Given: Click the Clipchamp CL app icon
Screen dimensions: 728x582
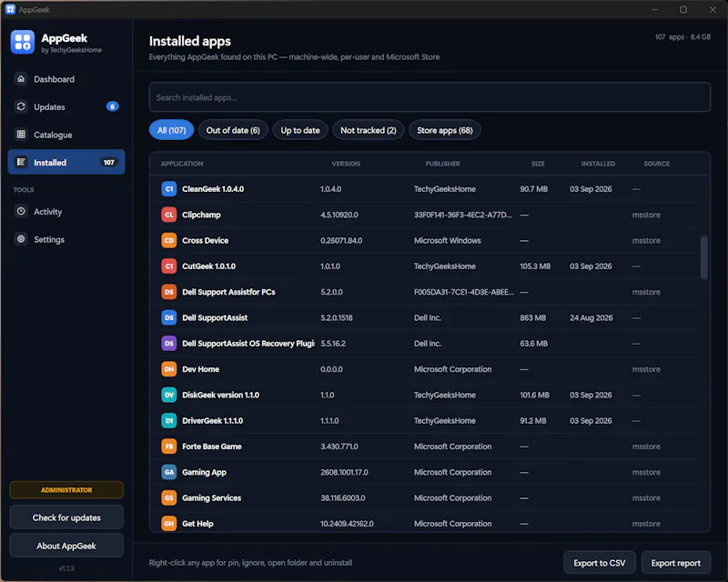Looking at the screenshot, I should click(169, 215).
